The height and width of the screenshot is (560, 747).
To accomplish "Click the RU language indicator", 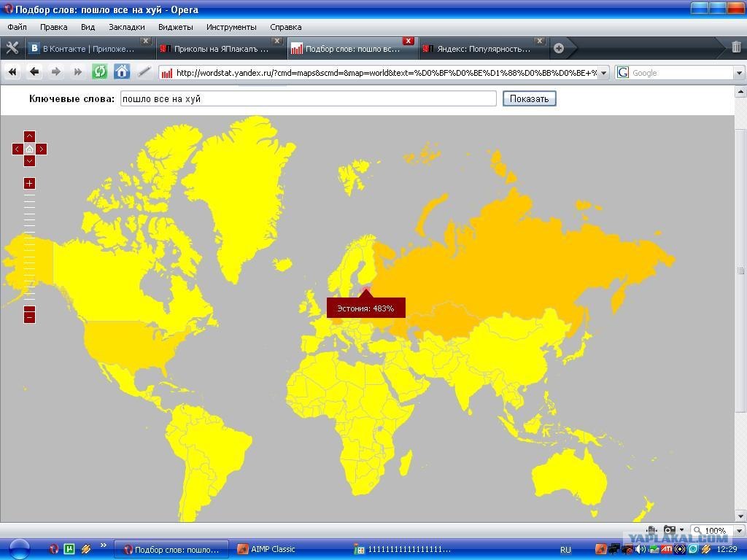I will (x=565, y=550).
